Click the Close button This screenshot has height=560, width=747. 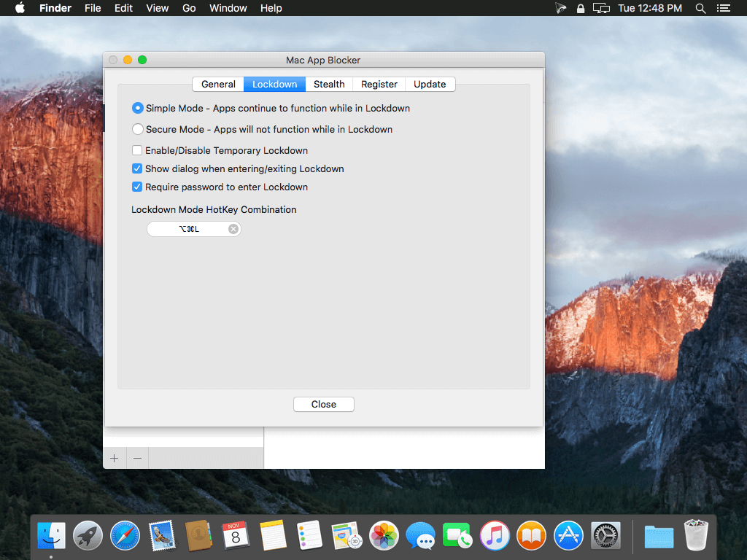point(323,404)
